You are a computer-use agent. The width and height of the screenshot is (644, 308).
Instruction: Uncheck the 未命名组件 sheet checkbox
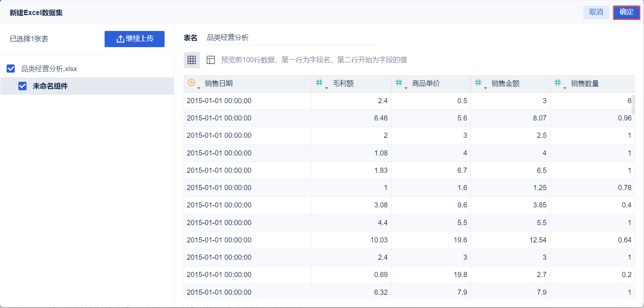[22, 86]
